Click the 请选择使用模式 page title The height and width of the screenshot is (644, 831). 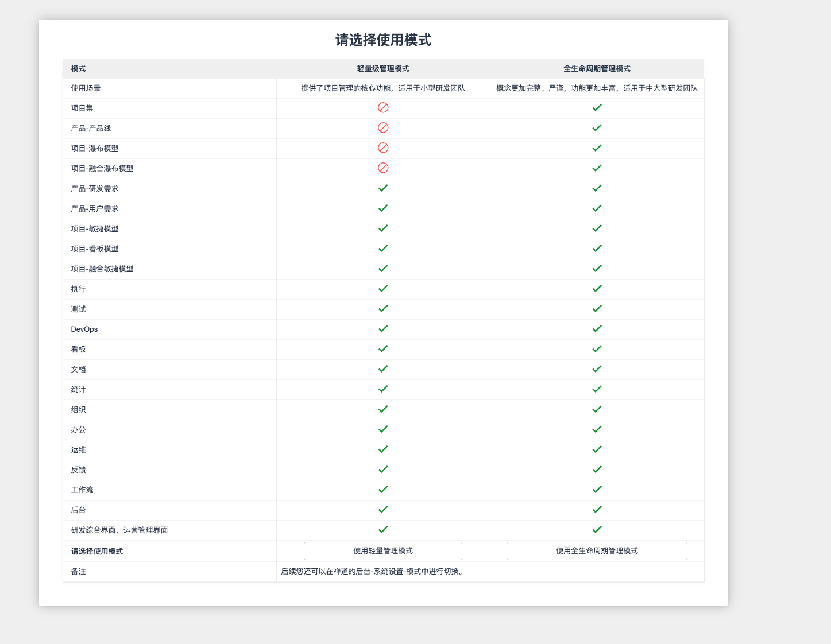coord(383,40)
